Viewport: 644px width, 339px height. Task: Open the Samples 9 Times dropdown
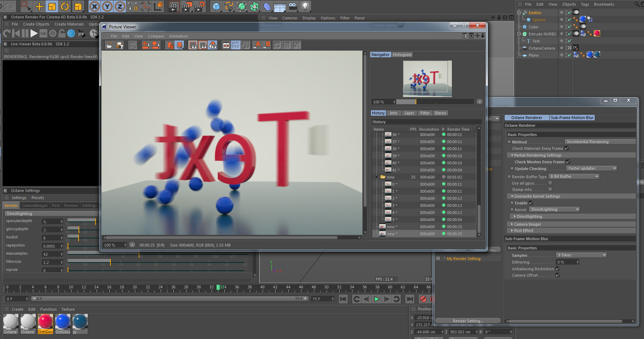(x=581, y=255)
